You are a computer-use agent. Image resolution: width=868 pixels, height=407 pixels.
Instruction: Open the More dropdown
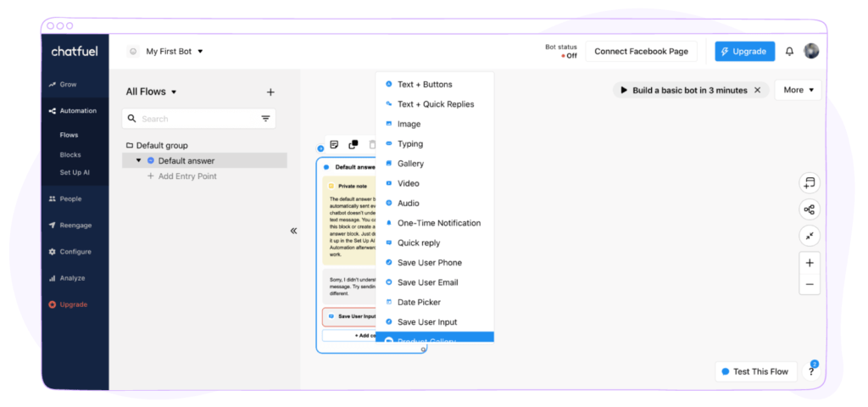click(798, 90)
